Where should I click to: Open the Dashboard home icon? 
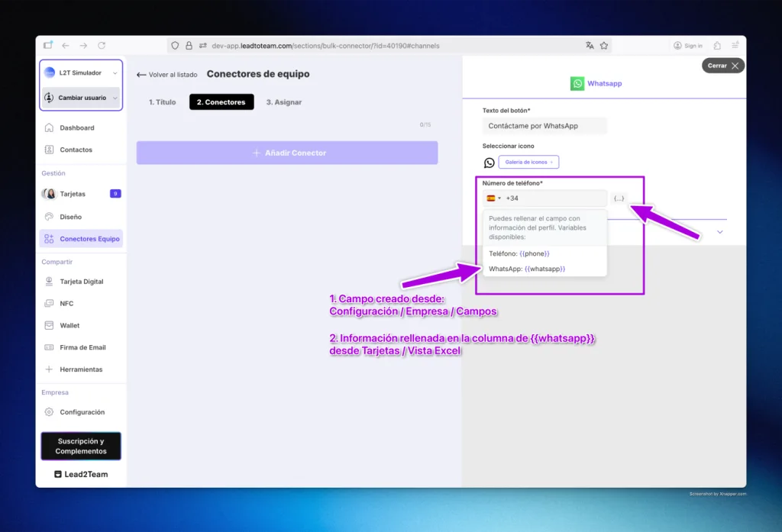[49, 127]
